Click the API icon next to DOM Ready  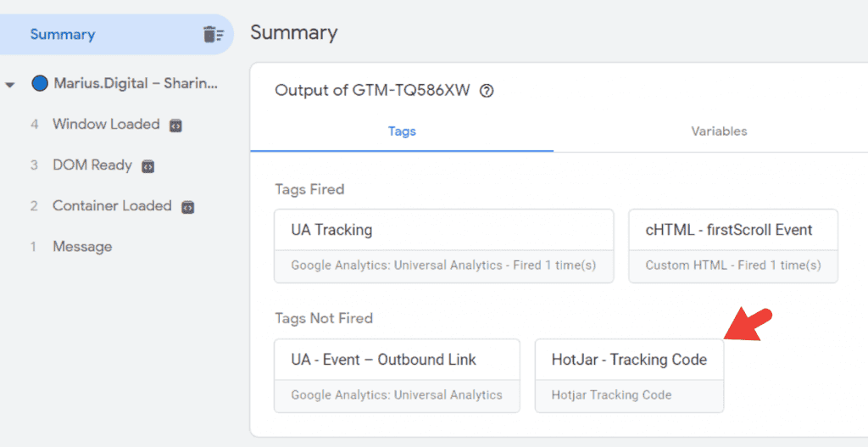[147, 166]
